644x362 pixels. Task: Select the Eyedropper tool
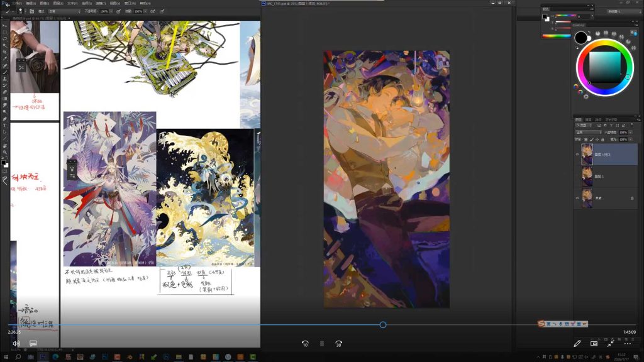pos(5,58)
